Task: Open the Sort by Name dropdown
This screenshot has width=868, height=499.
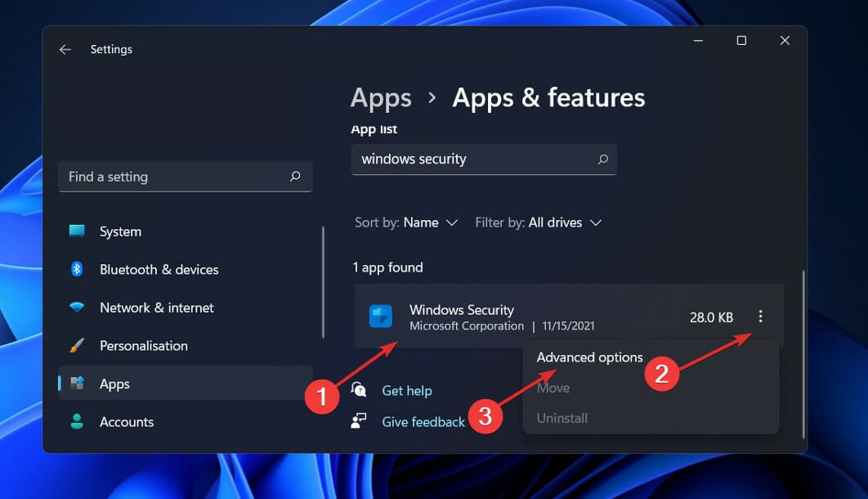Action: tap(406, 222)
